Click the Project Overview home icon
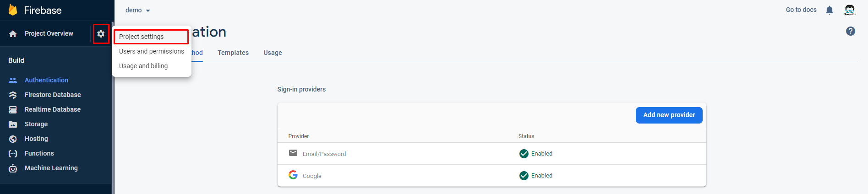 13,34
